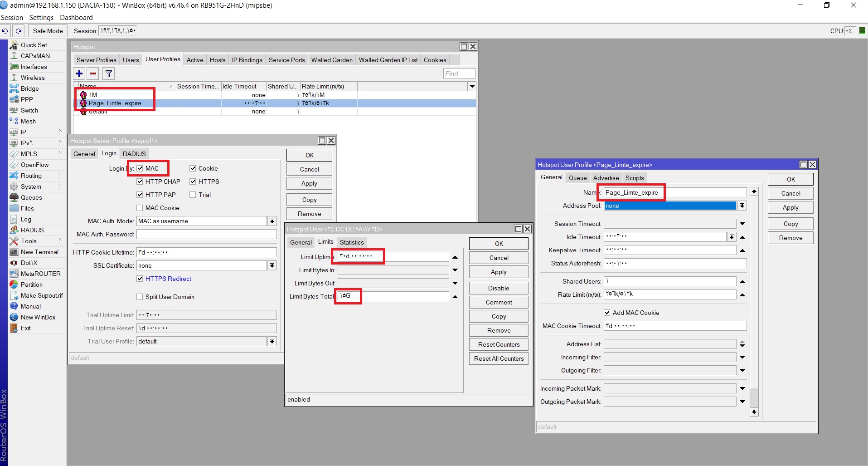Switch to the Statistics tab in Hotspot User
Image resolution: width=868 pixels, height=466 pixels.
tap(352, 242)
